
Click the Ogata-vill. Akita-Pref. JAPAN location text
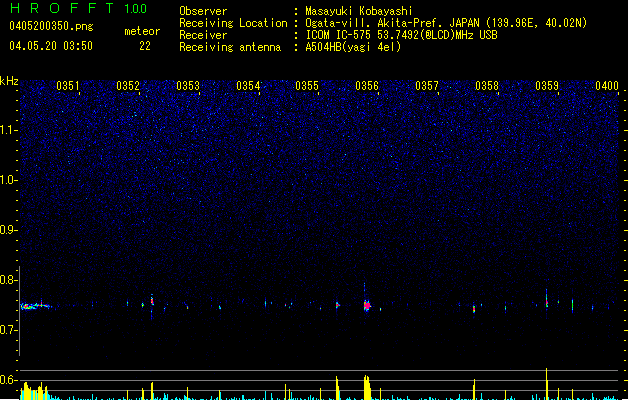[446, 23]
